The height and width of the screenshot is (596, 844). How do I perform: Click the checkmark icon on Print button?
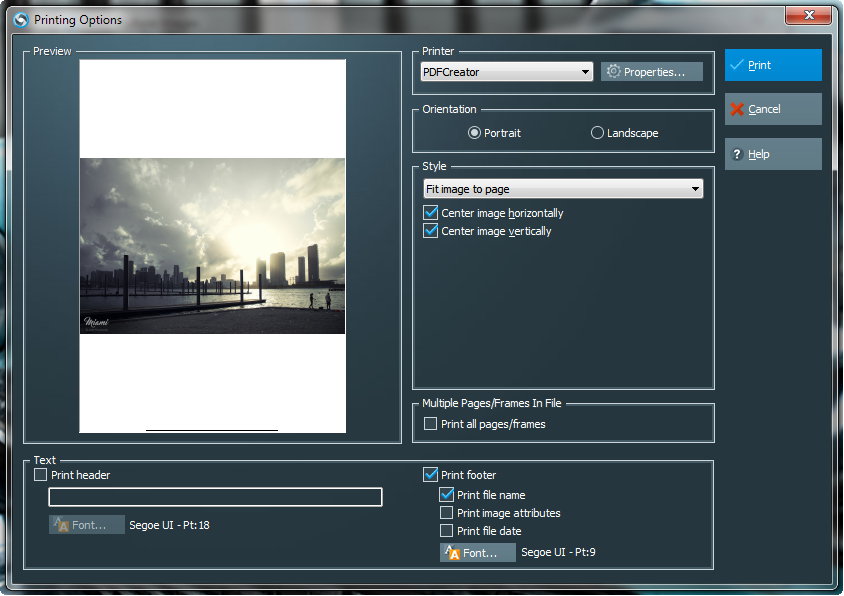[737, 65]
